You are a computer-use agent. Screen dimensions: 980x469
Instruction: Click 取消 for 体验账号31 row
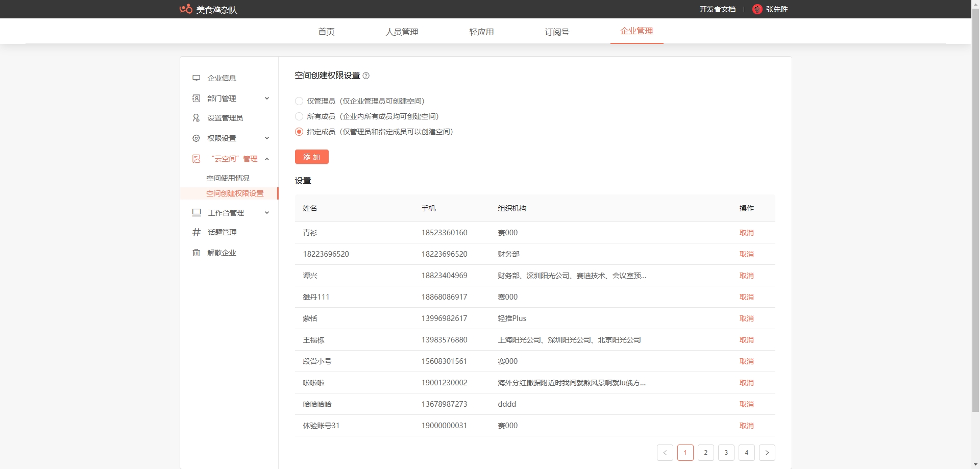point(747,426)
